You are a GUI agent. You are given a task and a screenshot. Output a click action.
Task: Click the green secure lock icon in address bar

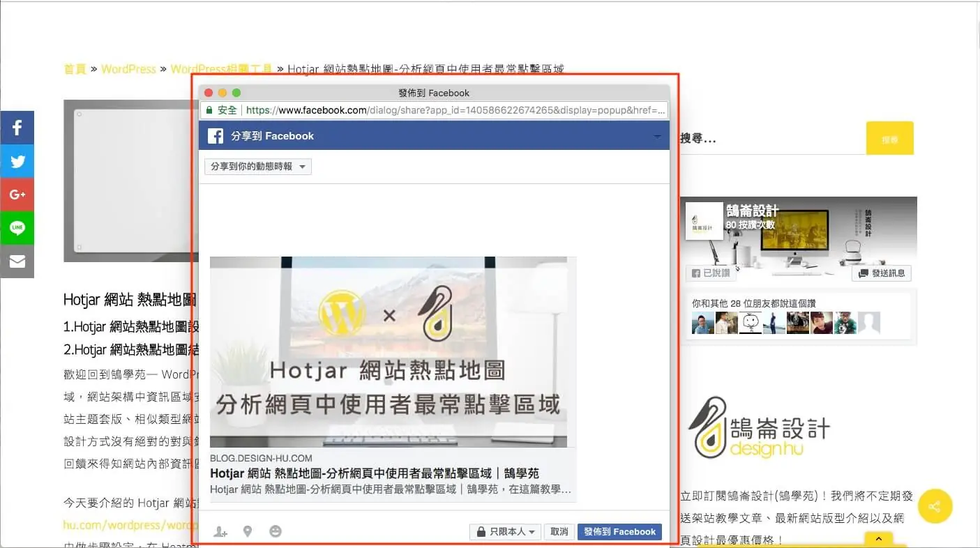tap(208, 110)
